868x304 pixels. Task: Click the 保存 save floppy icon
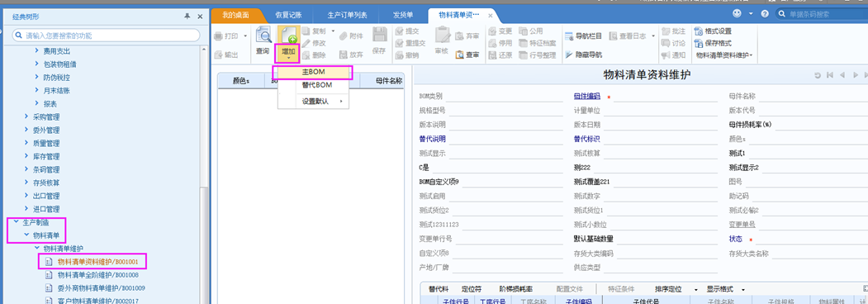[379, 35]
